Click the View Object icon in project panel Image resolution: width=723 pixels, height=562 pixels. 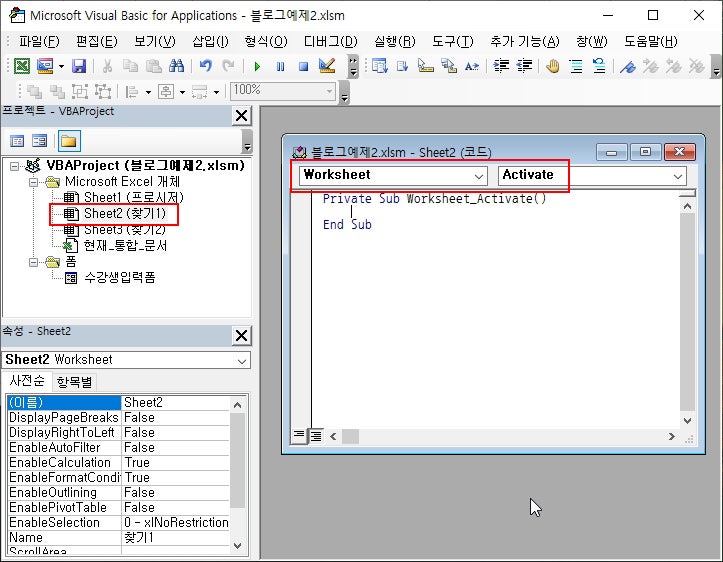coord(40,141)
